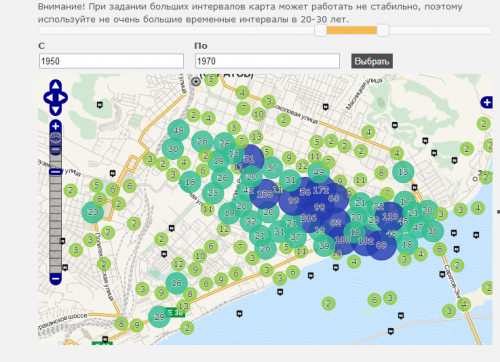Click the globe zoom-to-extent icon

56,138
